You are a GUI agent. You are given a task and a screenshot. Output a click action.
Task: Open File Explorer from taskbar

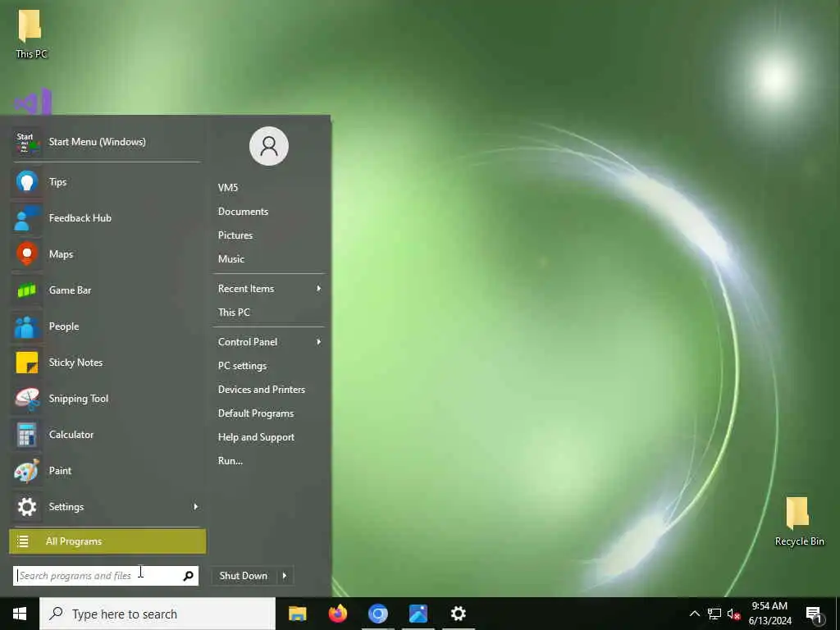coord(297,614)
